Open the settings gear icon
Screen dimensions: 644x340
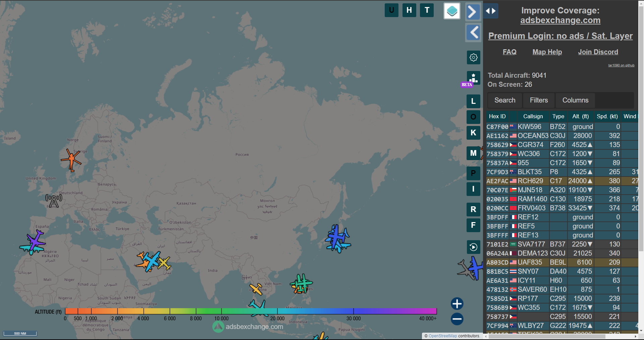click(473, 57)
